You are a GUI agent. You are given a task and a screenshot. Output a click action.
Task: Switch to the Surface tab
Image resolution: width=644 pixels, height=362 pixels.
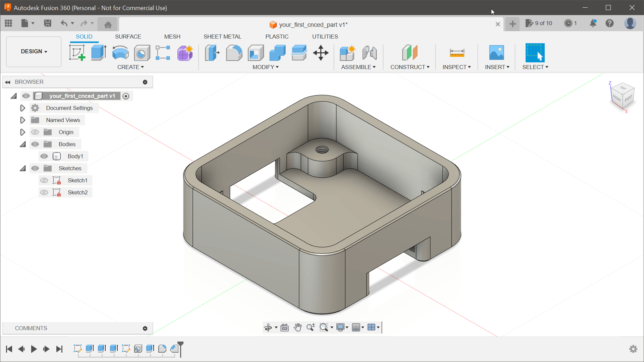click(128, 36)
